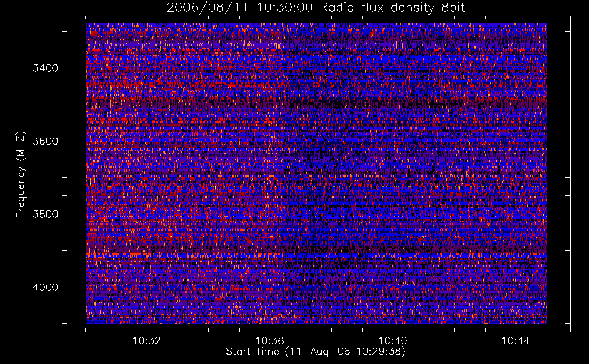Screen dimensions: 589x364
Task: Click the 10:36 time tick label
Action: click(x=270, y=341)
